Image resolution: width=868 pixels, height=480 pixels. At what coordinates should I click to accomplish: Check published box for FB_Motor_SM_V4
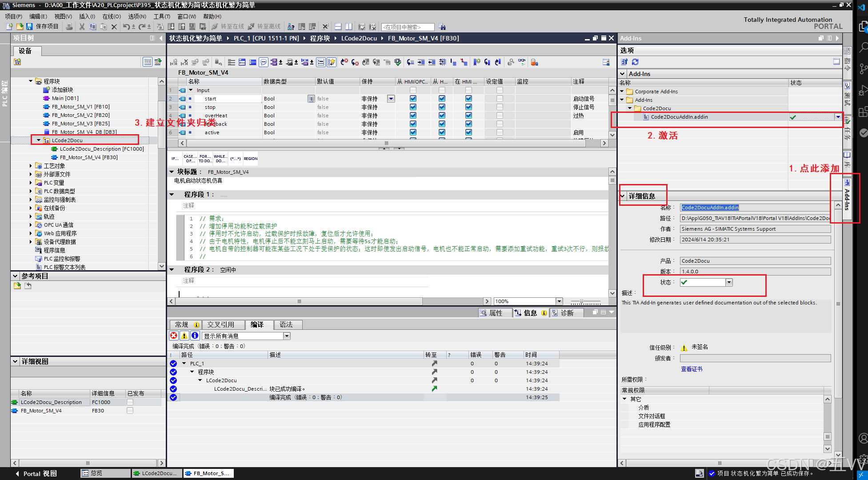(130, 411)
